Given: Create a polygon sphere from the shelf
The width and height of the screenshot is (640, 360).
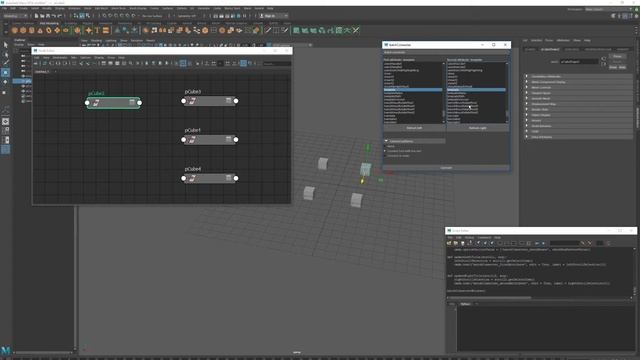Looking at the screenshot, I should coord(14,30).
